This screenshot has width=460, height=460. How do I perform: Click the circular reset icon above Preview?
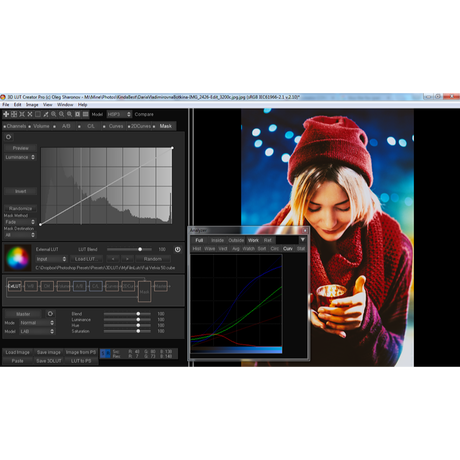(8, 137)
